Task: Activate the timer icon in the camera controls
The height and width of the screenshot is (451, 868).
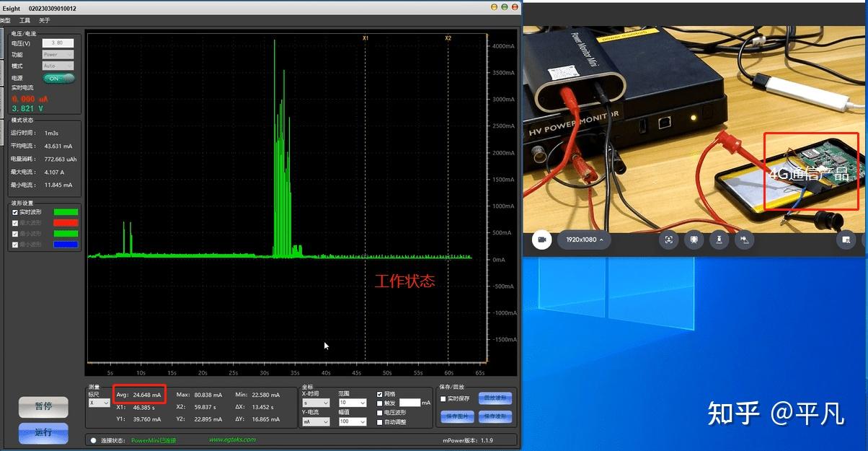Action: pos(719,239)
